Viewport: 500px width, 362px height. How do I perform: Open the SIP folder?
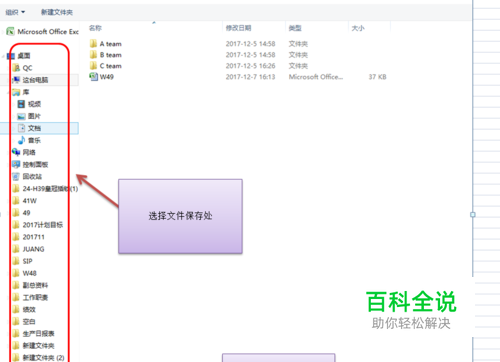23,261
